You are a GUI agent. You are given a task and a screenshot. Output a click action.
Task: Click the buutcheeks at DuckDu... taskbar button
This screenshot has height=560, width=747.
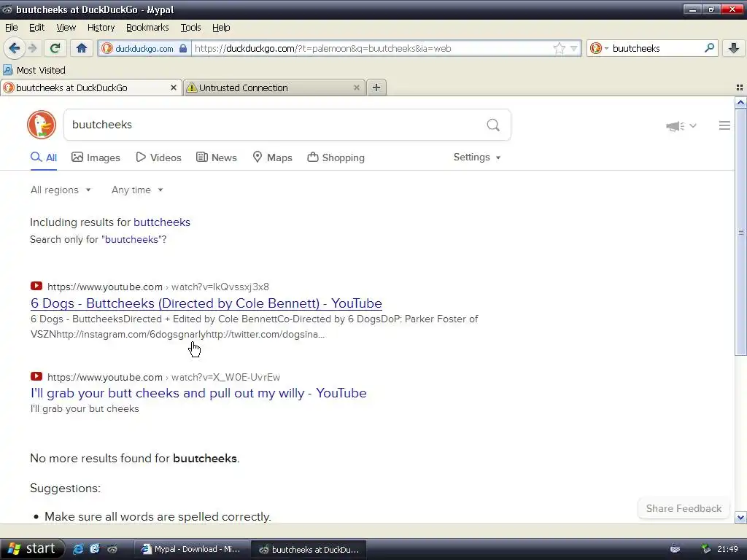(x=309, y=550)
